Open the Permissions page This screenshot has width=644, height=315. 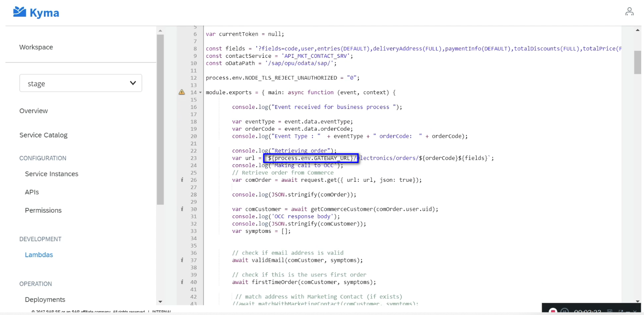[43, 210]
